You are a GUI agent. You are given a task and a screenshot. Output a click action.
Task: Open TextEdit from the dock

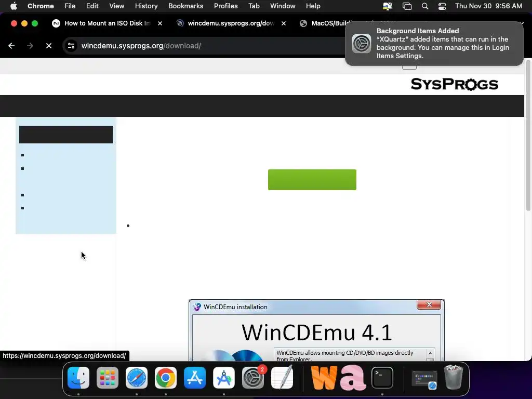coord(282,378)
